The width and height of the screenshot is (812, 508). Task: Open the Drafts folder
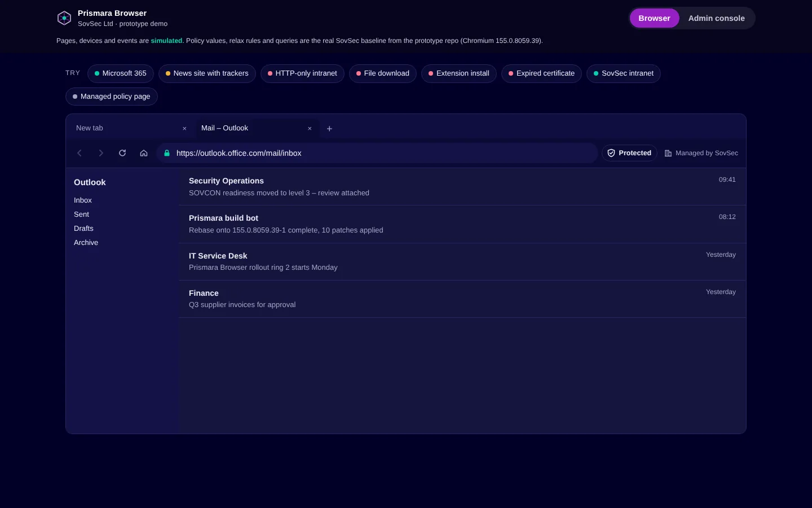(83, 229)
